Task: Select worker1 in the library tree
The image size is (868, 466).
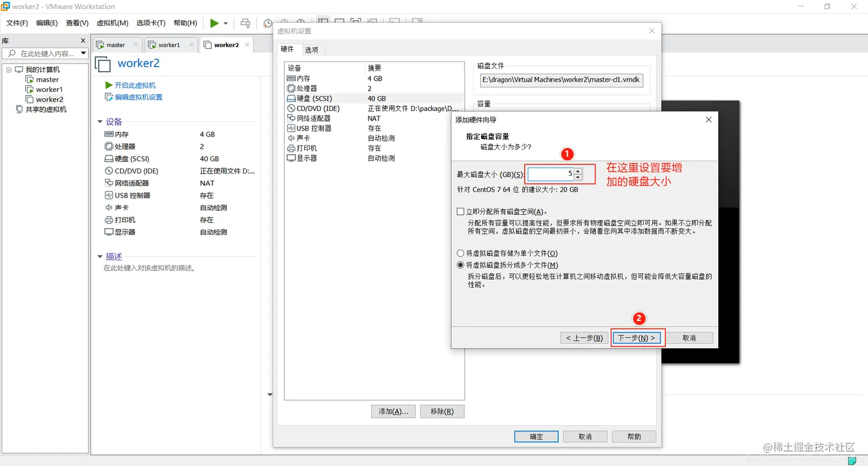Action: pos(49,90)
